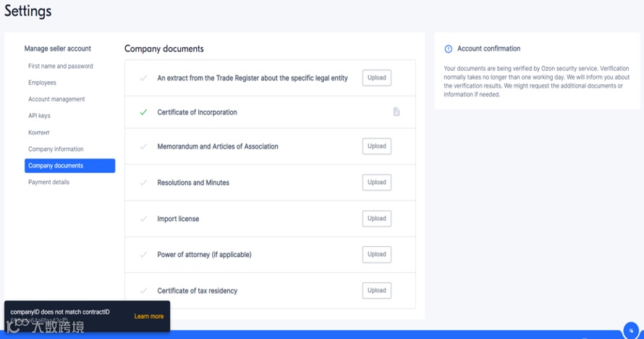Image resolution: width=644 pixels, height=339 pixels.
Task: Upload Certificate of tax residency
Action: [x=376, y=290]
